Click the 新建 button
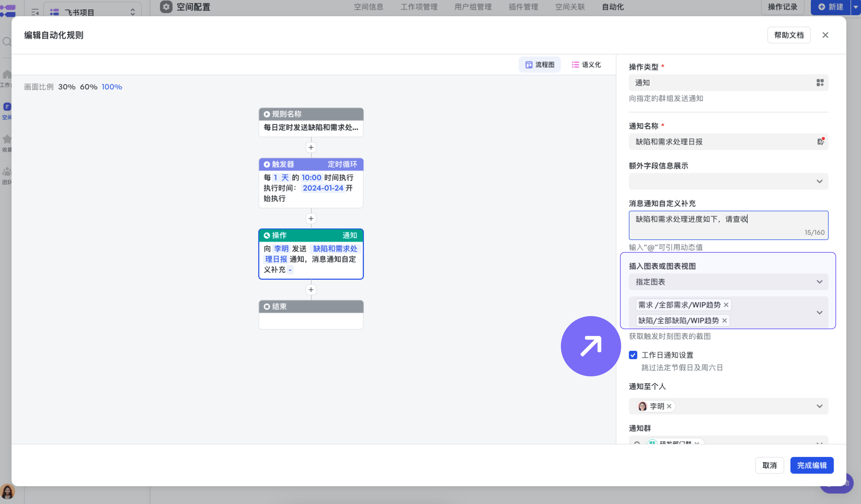Image resolution: width=861 pixels, height=504 pixels. click(831, 7)
